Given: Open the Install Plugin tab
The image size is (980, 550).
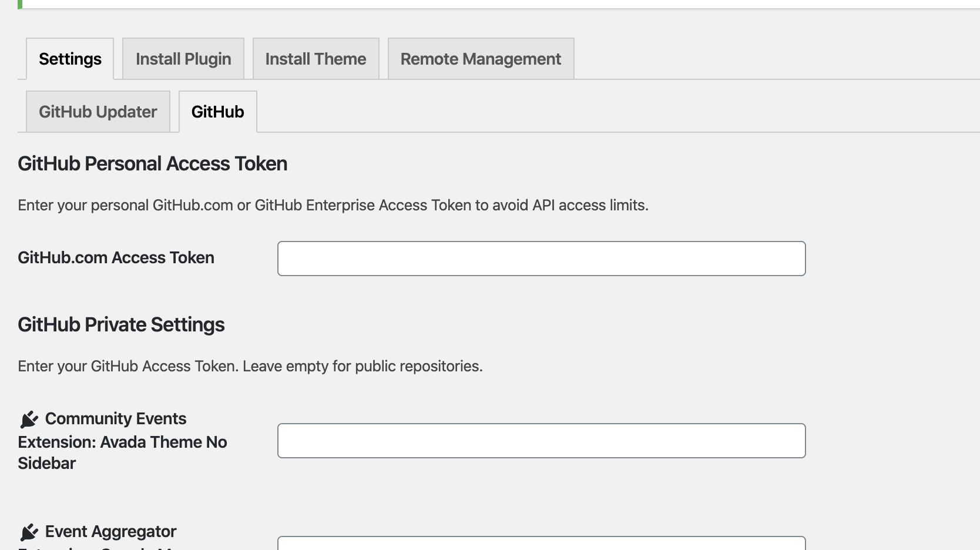Looking at the screenshot, I should pos(183,59).
